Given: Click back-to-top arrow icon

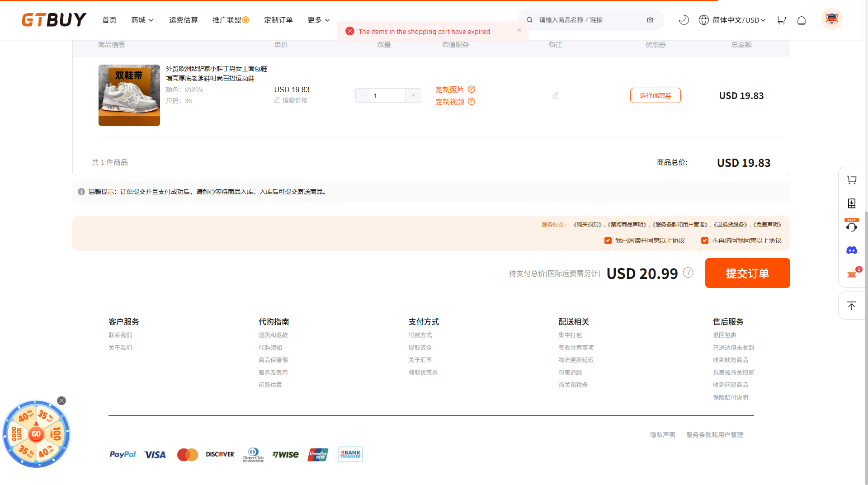Looking at the screenshot, I should coord(852,306).
